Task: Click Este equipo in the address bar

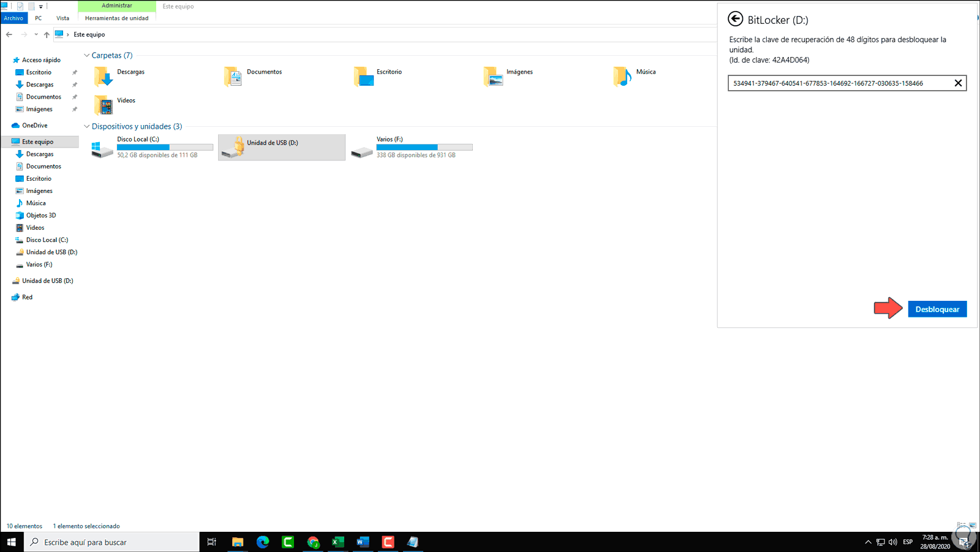Action: [x=89, y=34]
